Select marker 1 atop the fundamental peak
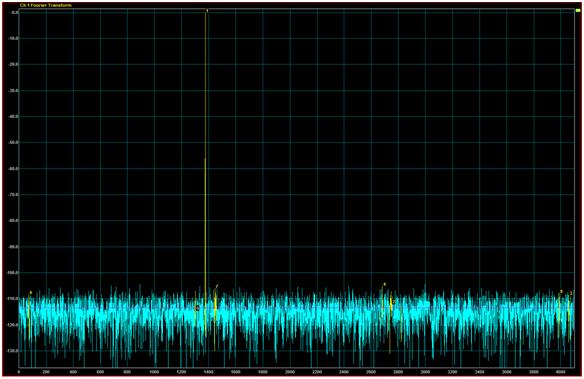 pos(207,10)
